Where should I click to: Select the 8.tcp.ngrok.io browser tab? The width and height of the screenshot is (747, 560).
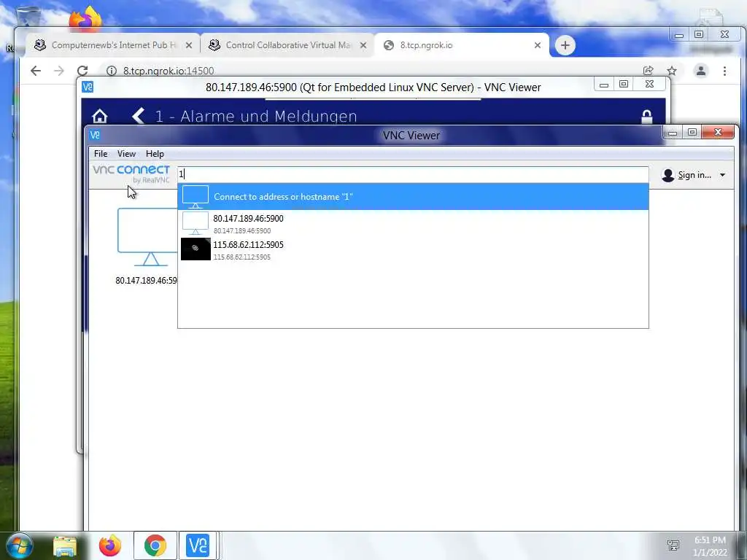click(x=461, y=45)
